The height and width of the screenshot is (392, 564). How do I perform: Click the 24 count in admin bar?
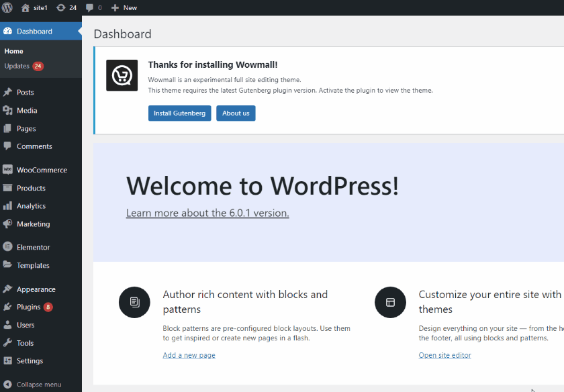(73, 8)
